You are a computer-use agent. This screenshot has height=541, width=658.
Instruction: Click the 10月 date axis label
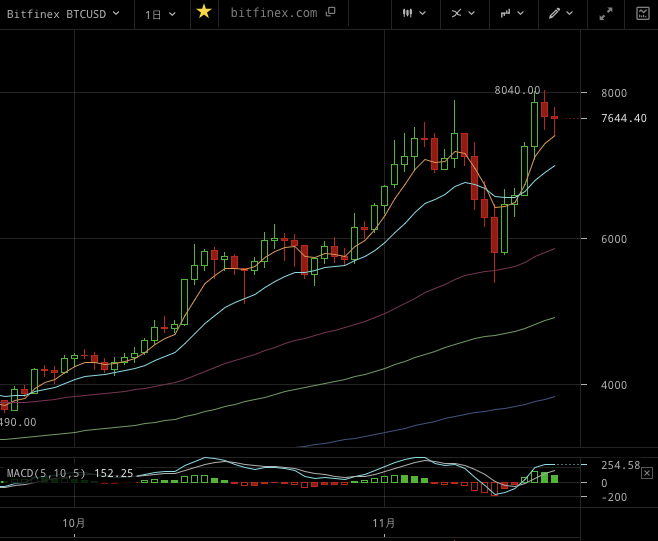pos(74,523)
